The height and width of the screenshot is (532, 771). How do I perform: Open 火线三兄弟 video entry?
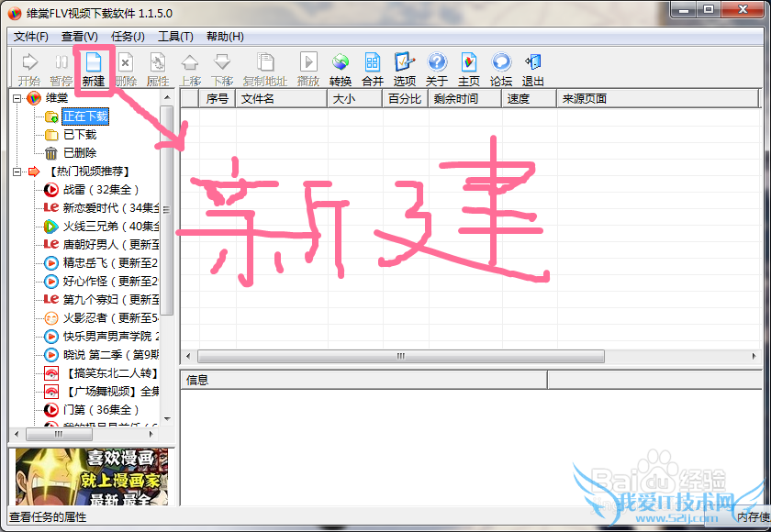[x=111, y=227]
